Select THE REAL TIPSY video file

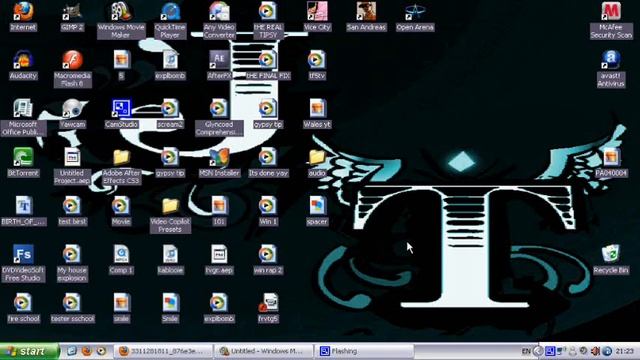coord(268,20)
